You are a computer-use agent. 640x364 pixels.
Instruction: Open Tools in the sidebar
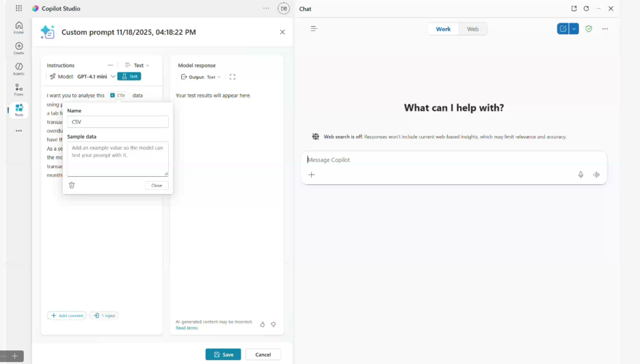(x=19, y=110)
